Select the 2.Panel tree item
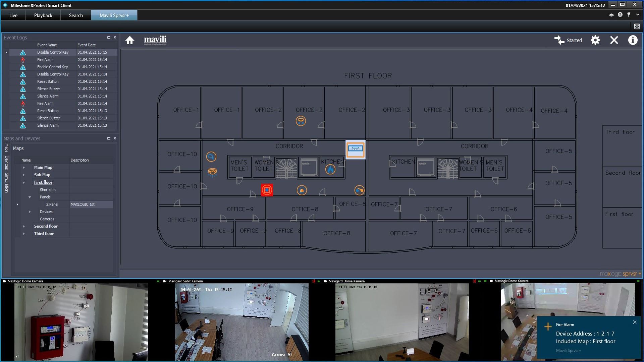This screenshot has height=362, width=644. tap(52, 204)
